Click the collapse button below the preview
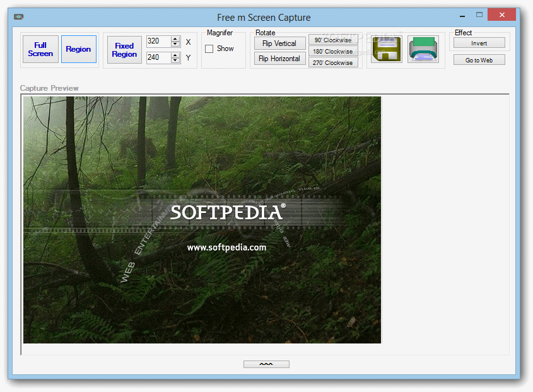Viewport: 533px width, 392px height. click(x=266, y=364)
